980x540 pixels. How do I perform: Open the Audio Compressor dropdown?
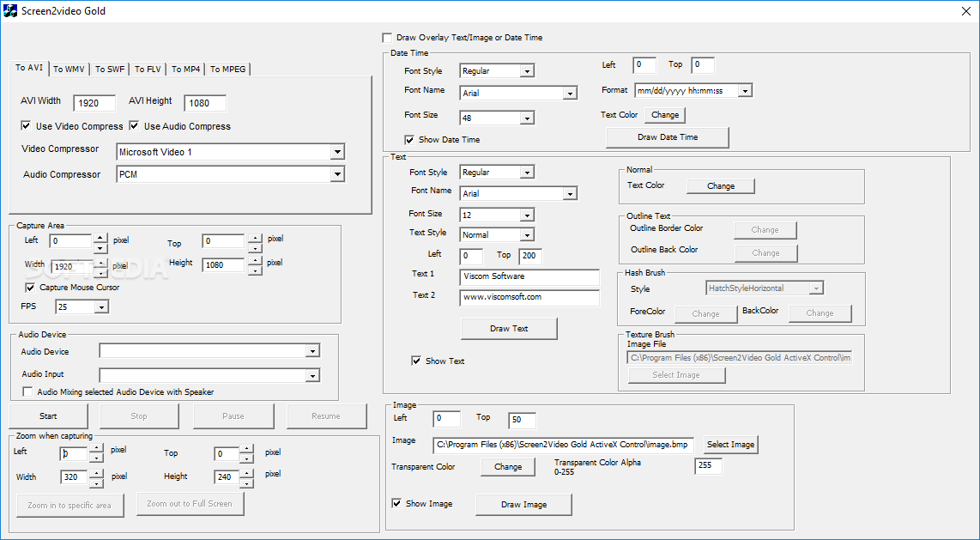337,174
